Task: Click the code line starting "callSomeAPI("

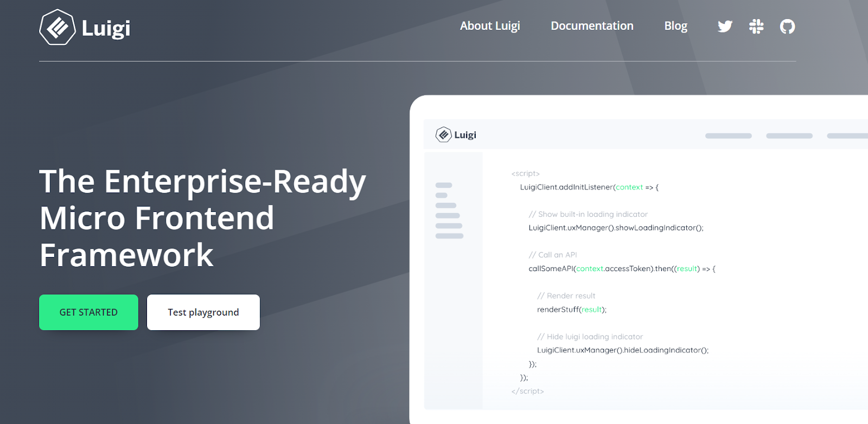Action: coord(622,268)
